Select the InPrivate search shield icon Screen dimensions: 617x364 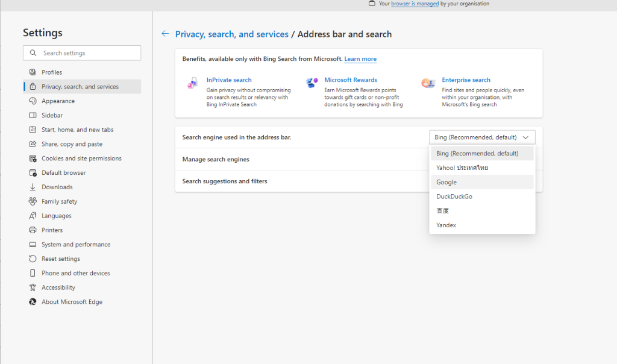pyautogui.click(x=192, y=83)
